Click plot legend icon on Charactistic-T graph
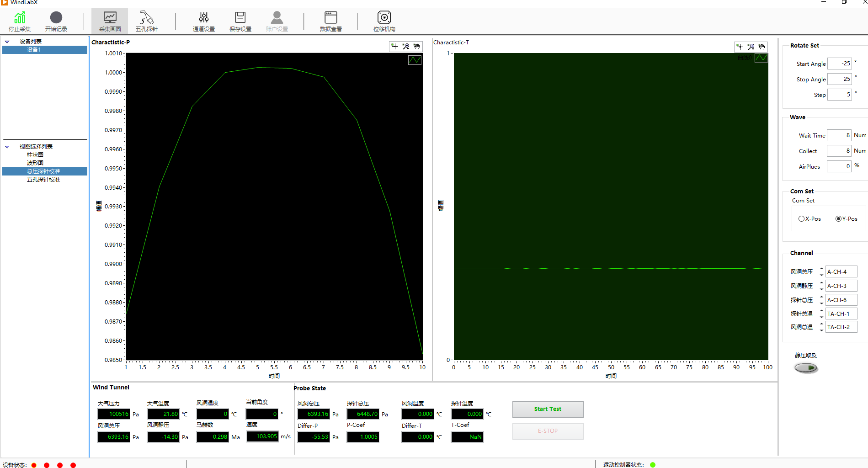This screenshot has width=868, height=468. 761,58
